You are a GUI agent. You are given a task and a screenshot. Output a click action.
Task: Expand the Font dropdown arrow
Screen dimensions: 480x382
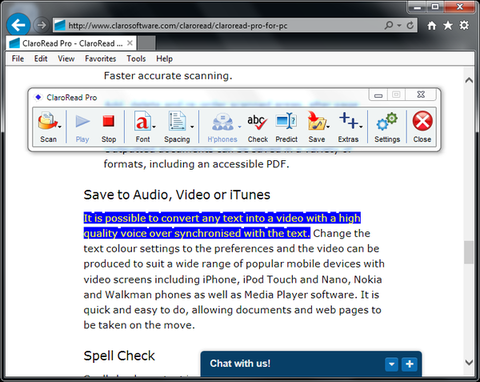[154, 127]
